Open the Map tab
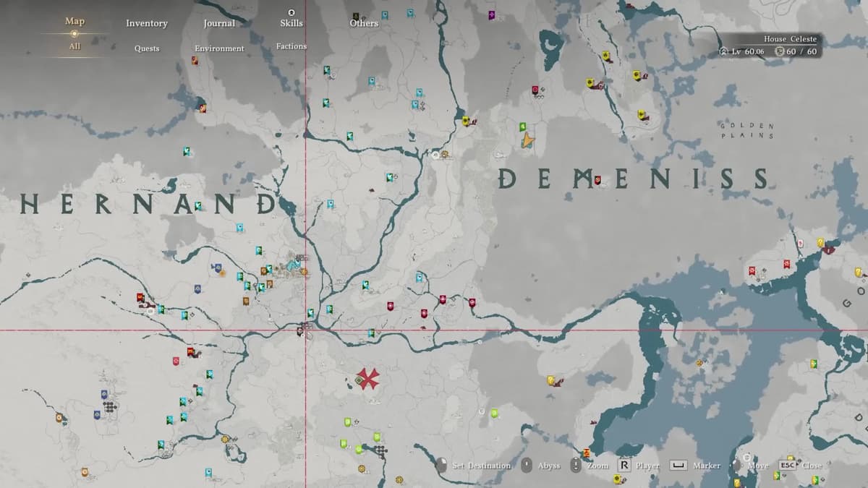 tap(75, 21)
